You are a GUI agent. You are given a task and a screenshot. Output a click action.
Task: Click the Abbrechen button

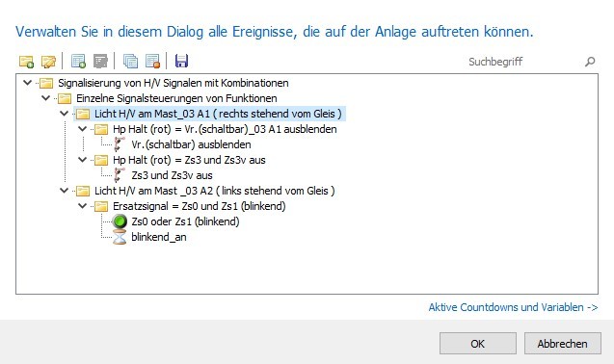[562, 344]
